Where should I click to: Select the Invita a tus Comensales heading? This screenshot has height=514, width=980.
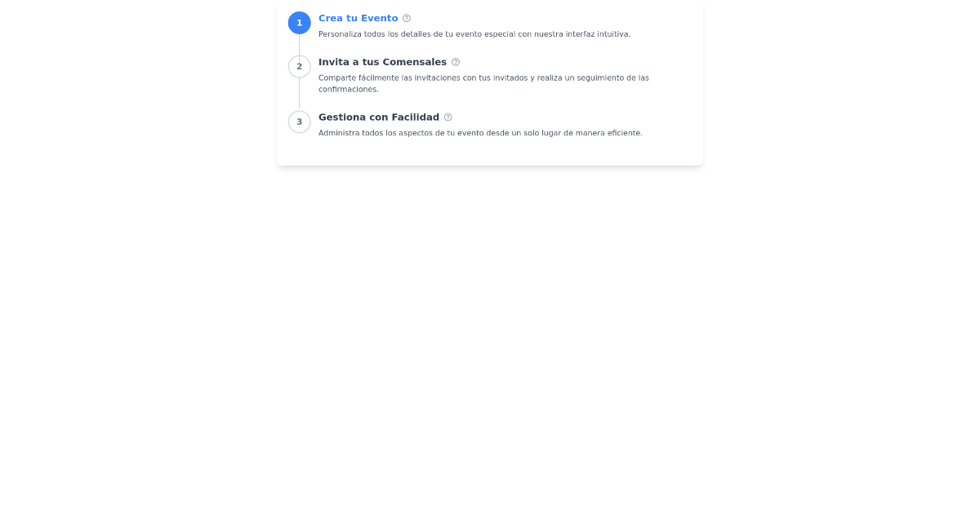(382, 61)
